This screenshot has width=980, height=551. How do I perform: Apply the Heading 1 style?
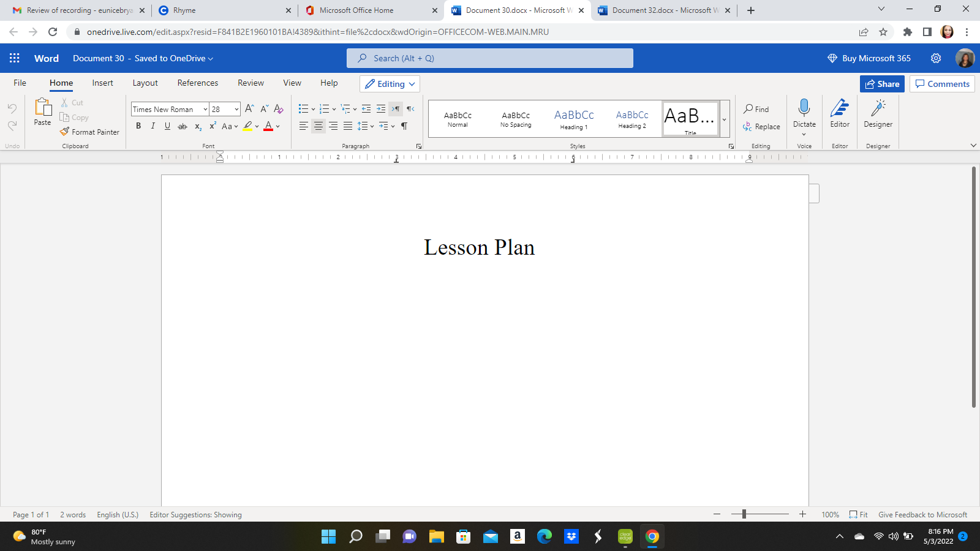[574, 119]
